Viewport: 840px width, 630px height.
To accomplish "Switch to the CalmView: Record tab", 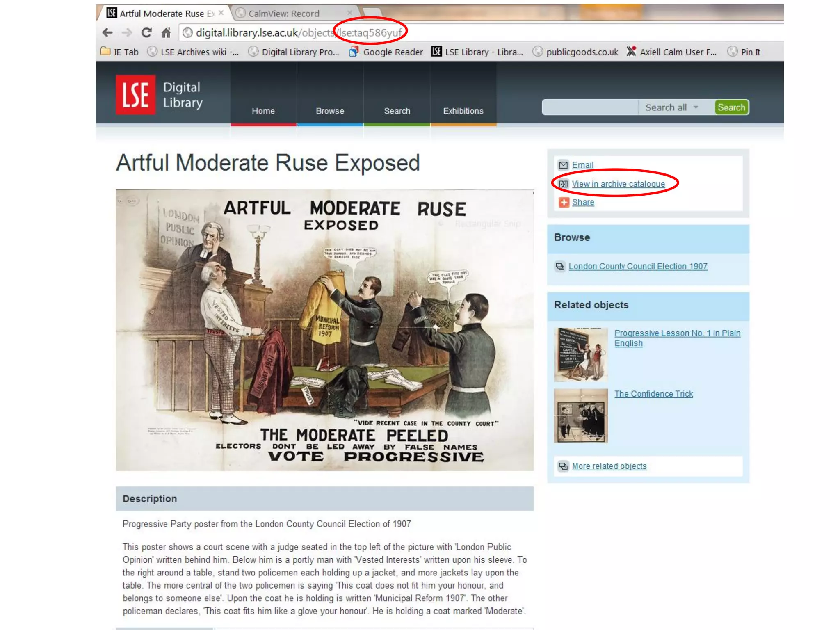I will point(284,14).
